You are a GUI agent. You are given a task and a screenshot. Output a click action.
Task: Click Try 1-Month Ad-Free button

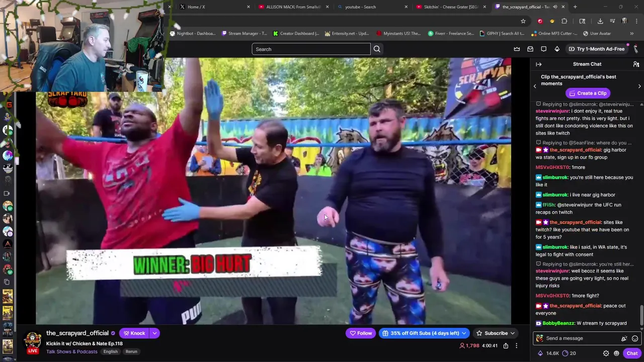(597, 49)
